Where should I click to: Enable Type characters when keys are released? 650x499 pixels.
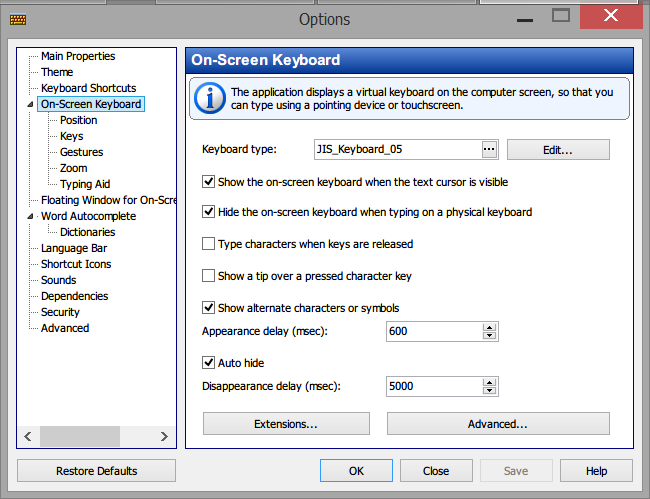208,244
